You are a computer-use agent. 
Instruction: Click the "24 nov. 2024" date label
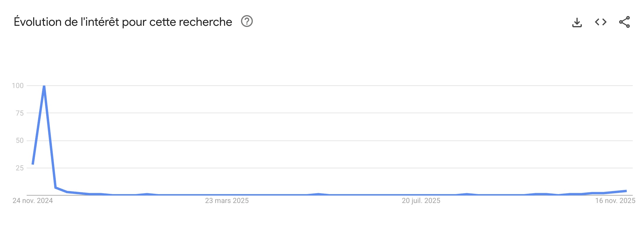33,201
